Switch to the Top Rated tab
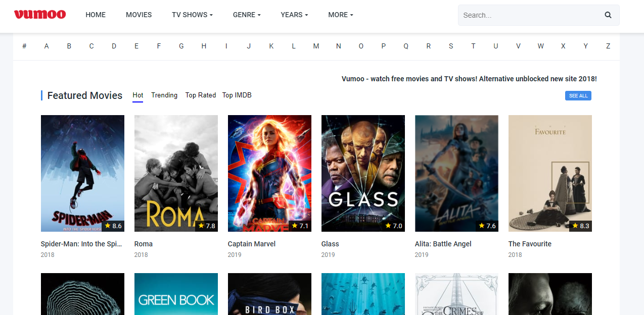 (x=201, y=95)
